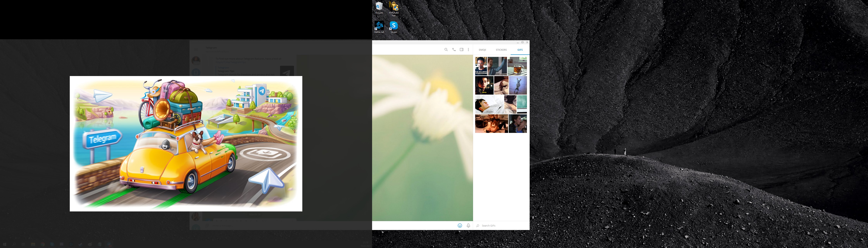Switch to the EMOJI tab
The image size is (868, 248).
tap(482, 50)
